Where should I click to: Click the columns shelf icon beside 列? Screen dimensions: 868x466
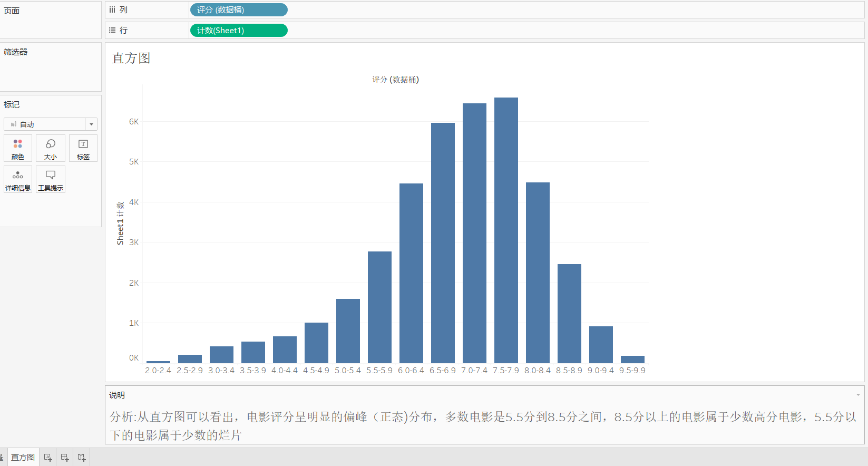point(112,9)
